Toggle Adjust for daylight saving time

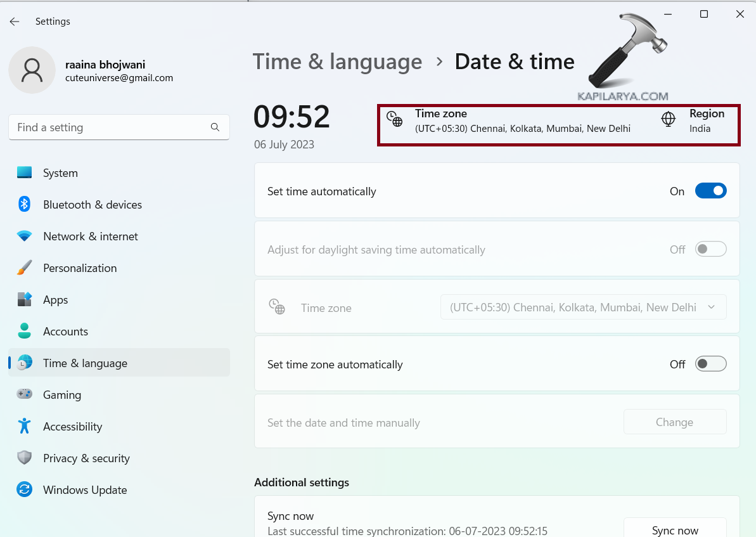coord(710,250)
